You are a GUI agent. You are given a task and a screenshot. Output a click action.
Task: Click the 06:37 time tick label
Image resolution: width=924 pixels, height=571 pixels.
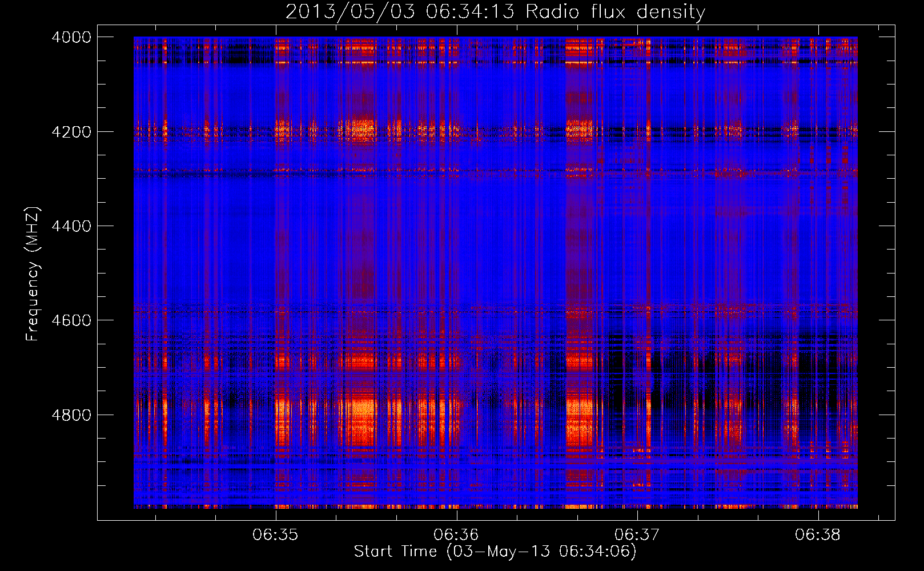(637, 534)
